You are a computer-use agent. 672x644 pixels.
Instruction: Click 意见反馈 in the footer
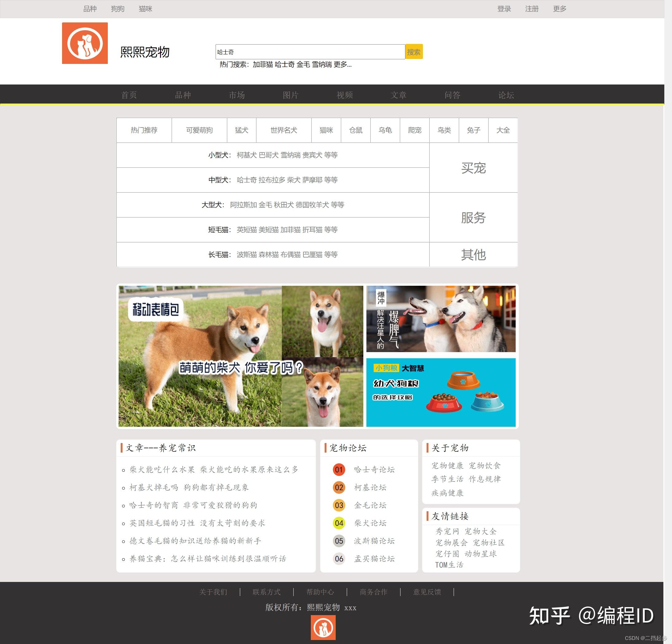(x=427, y=592)
